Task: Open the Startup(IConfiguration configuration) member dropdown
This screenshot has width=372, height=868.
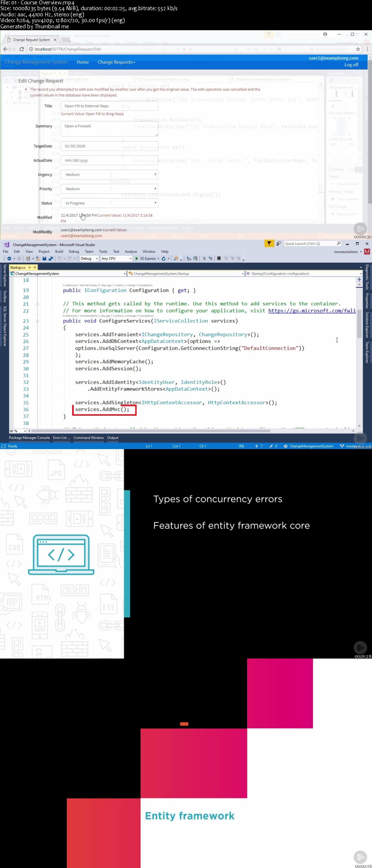Action: coord(304,273)
